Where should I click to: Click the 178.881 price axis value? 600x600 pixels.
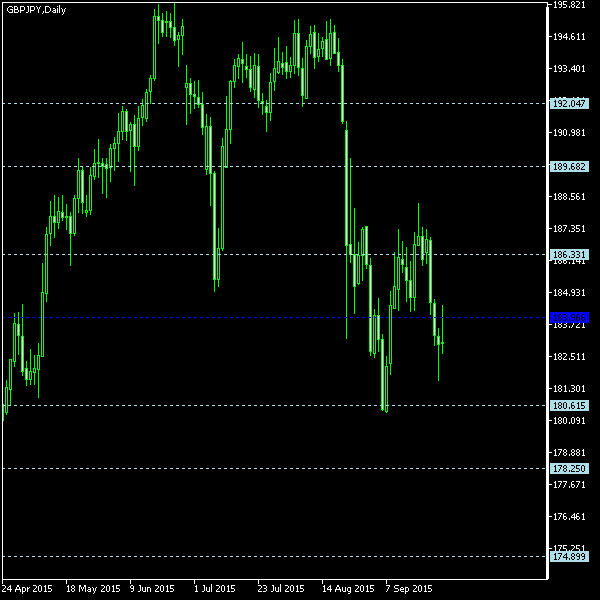[569, 453]
